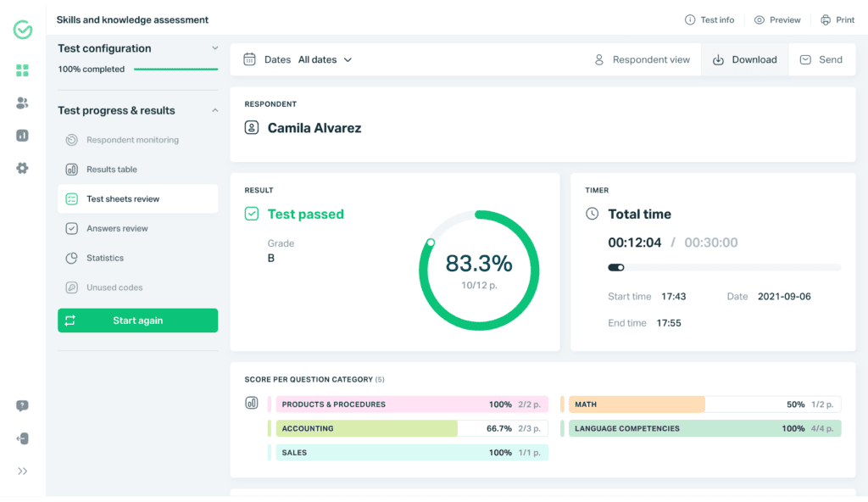
Task: Expand the sidebar with double chevron
Action: pos(23,471)
